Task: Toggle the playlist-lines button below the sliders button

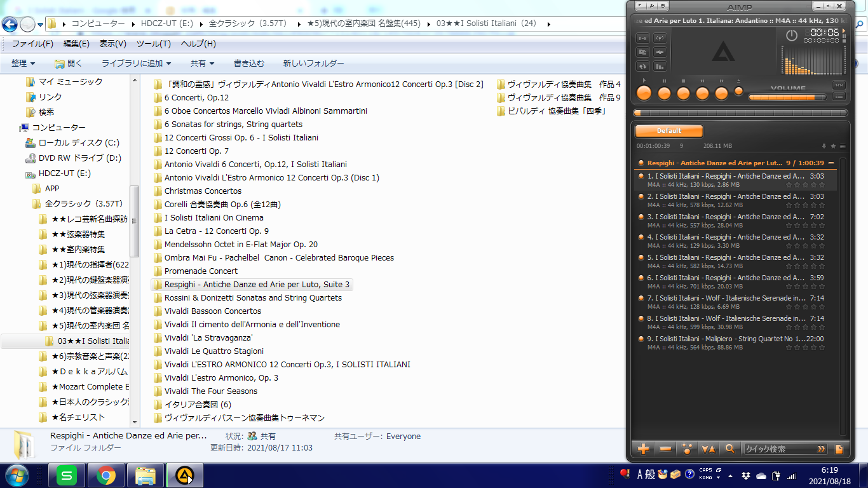Action: point(839,97)
